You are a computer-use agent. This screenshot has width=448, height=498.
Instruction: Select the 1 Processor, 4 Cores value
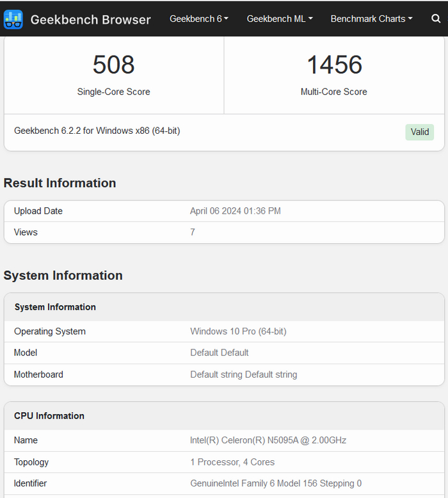click(x=232, y=462)
